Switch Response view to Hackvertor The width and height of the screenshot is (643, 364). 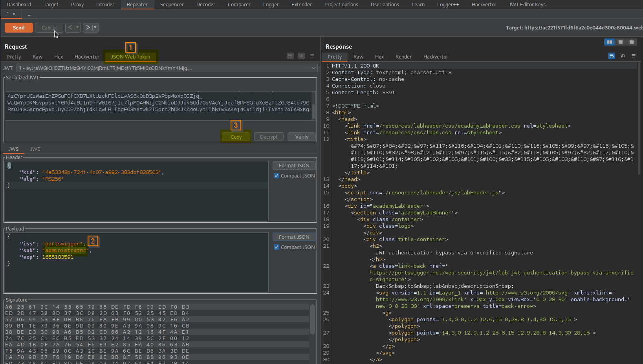436,57
